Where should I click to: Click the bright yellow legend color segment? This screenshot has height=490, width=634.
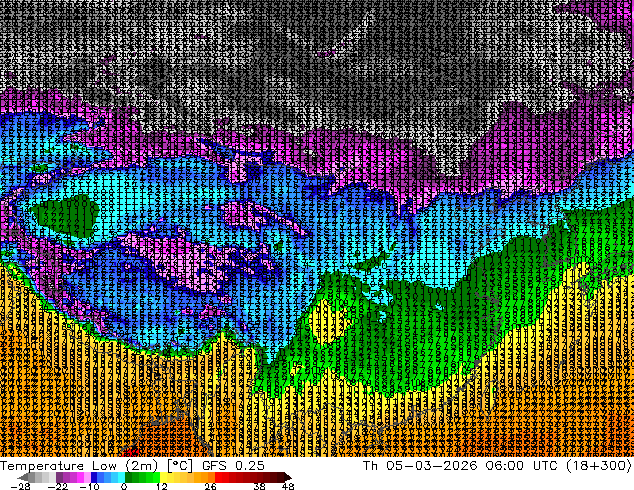tap(163, 477)
